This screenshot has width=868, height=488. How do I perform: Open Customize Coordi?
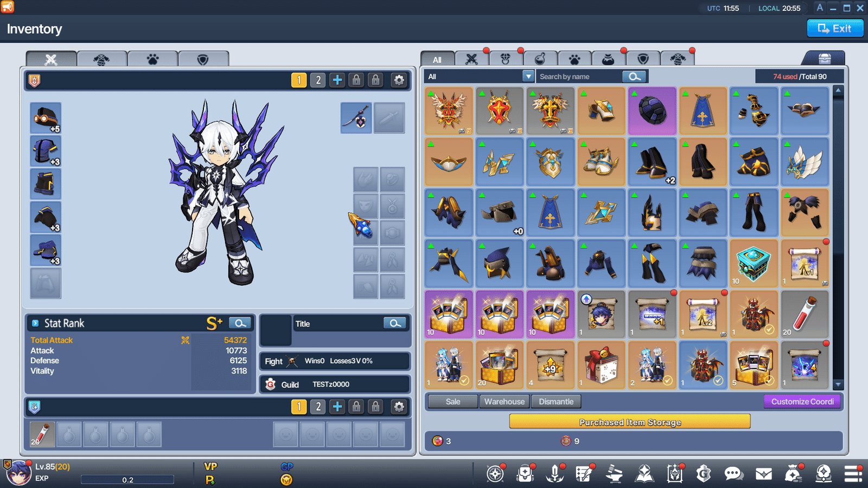802,402
